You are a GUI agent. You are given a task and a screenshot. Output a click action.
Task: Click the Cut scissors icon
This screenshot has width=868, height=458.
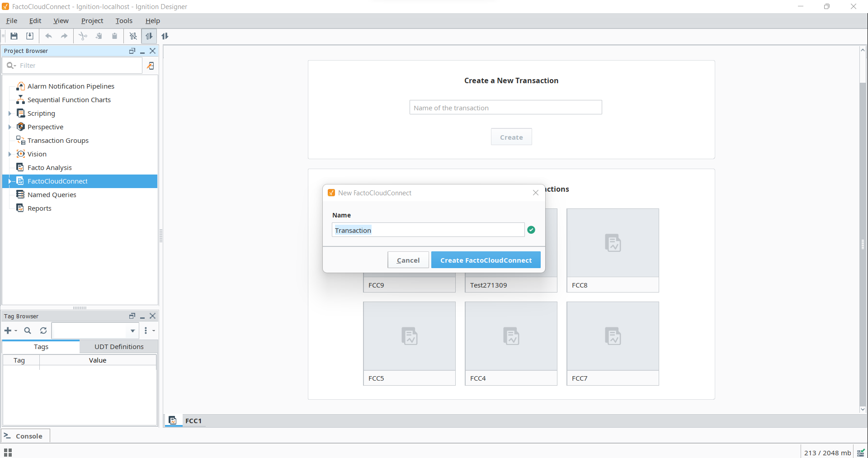tap(83, 36)
